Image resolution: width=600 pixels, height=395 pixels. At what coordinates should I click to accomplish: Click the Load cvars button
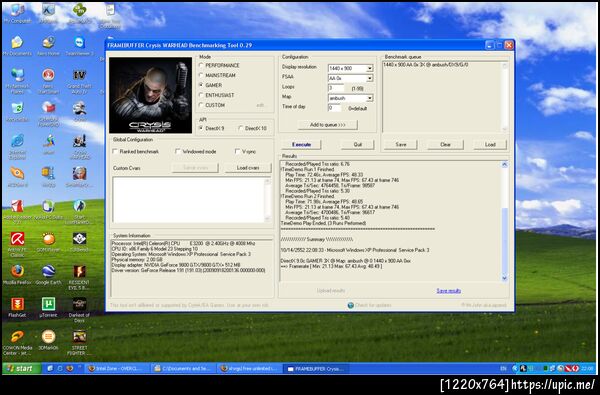point(248,168)
